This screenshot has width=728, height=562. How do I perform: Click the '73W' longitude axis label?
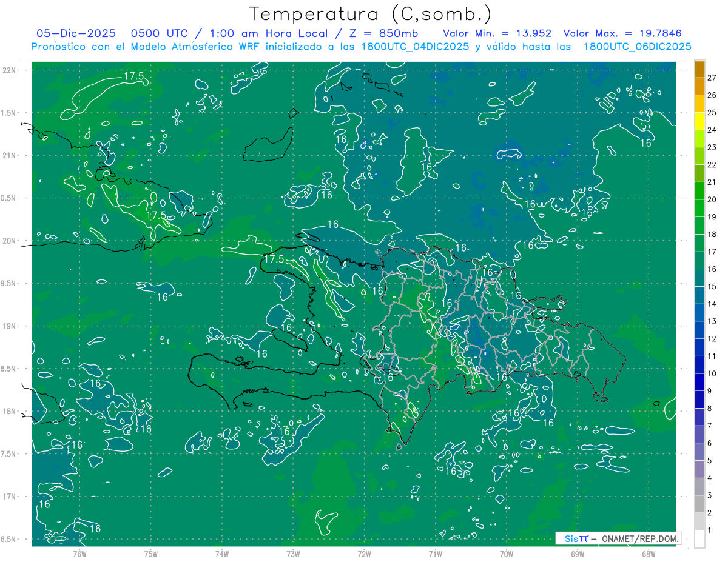(293, 554)
